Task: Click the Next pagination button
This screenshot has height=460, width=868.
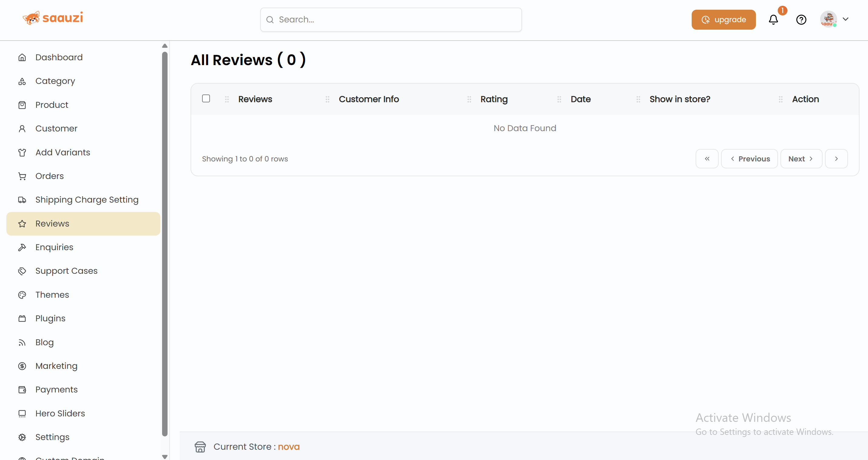Action: click(801, 159)
